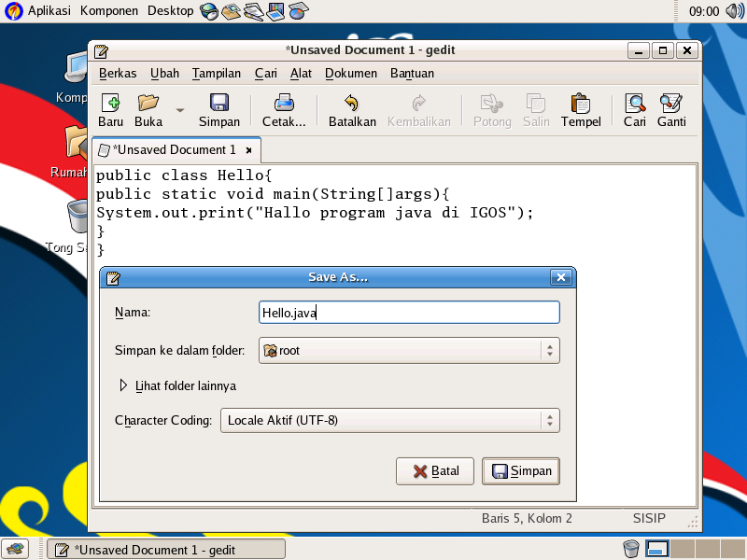Click the Save As dialog title icon

click(113, 277)
